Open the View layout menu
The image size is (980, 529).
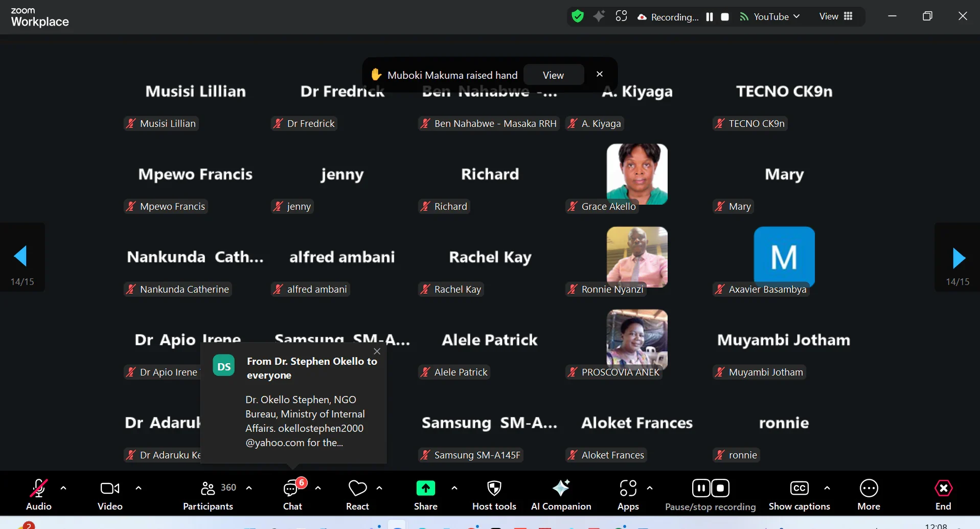[835, 17]
